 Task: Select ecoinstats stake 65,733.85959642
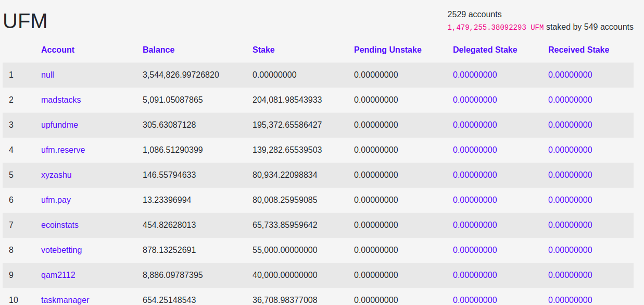point(285,225)
